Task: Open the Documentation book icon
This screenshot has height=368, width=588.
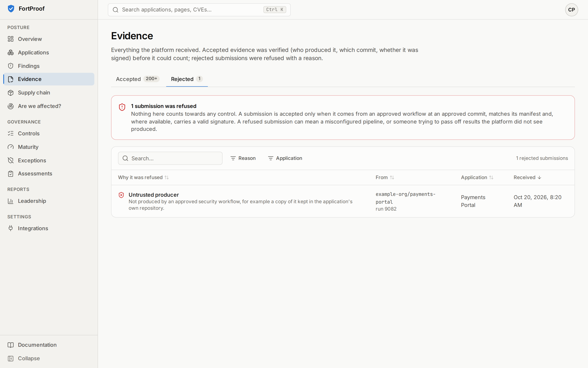Action: point(10,345)
